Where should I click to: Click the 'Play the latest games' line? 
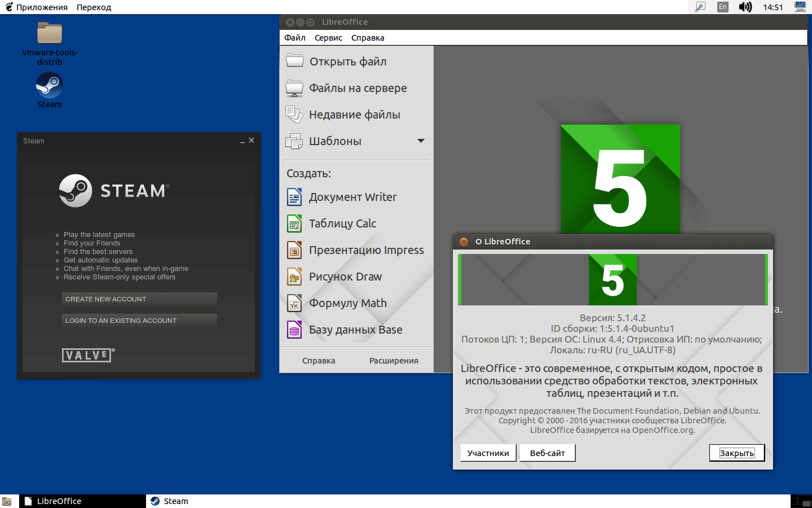coord(99,235)
